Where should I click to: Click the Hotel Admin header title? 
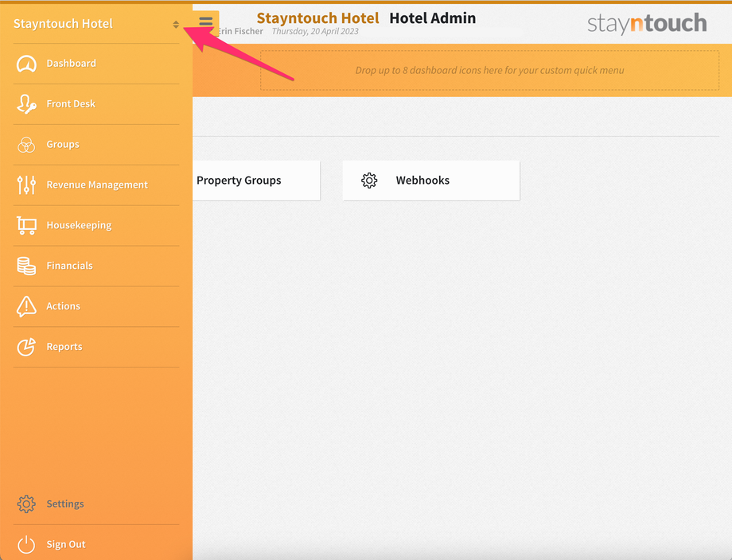[x=433, y=18]
